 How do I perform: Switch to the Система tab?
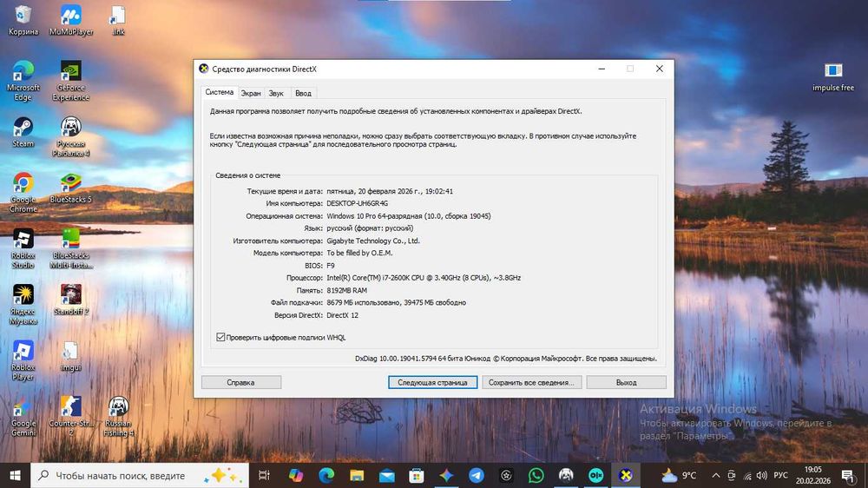click(220, 92)
